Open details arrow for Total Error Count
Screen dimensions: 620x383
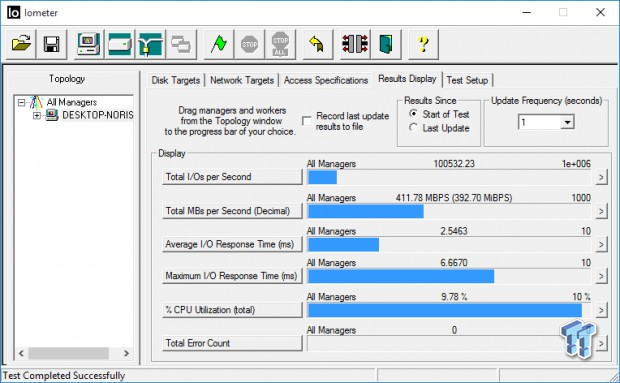click(x=601, y=343)
